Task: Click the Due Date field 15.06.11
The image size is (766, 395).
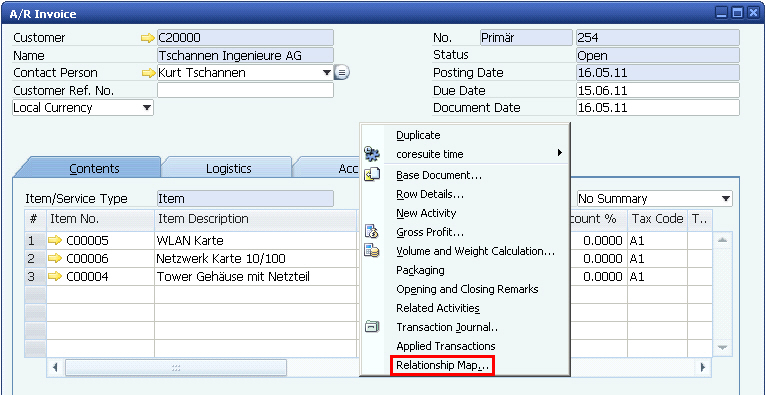Action: (x=658, y=90)
